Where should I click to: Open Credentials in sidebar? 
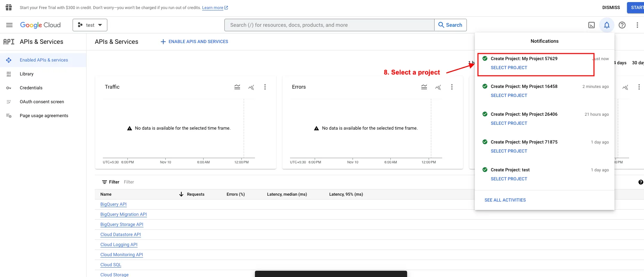tap(31, 88)
